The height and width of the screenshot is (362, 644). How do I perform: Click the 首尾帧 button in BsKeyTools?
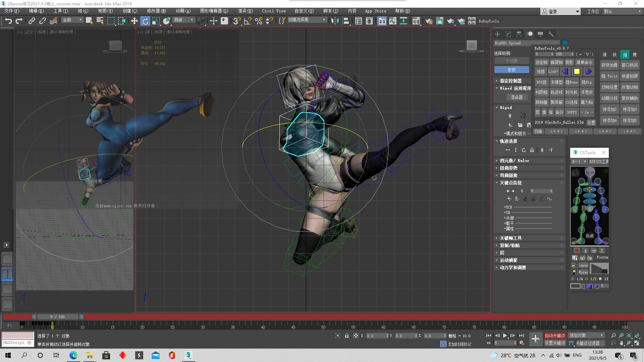(556, 62)
